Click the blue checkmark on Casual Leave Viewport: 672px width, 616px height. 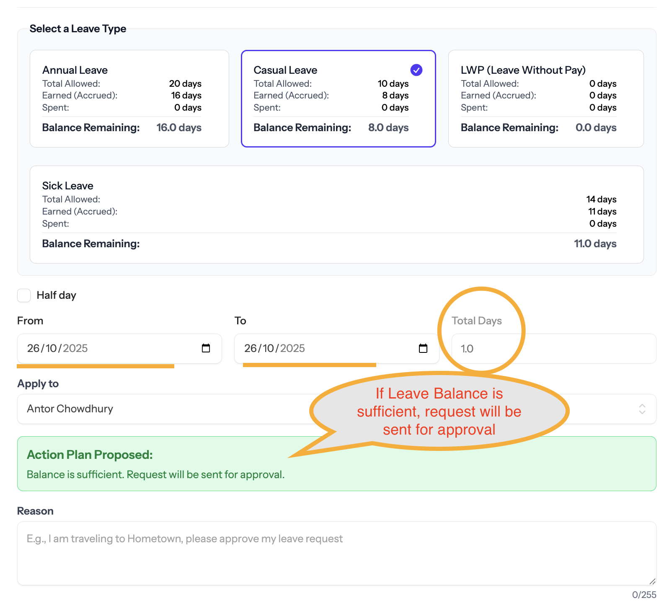[416, 70]
